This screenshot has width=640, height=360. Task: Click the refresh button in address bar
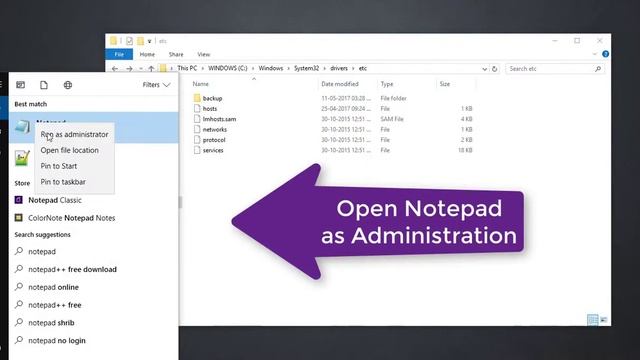[x=494, y=69]
